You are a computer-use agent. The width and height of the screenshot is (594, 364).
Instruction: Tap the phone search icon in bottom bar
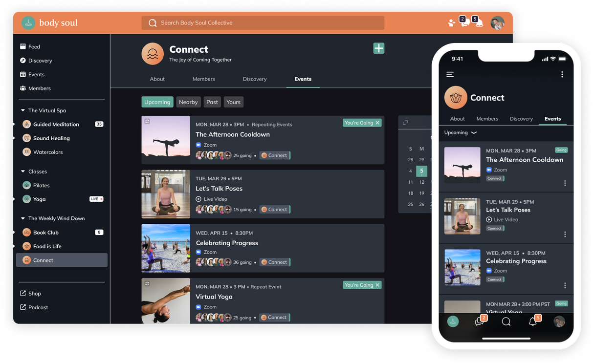(x=506, y=321)
